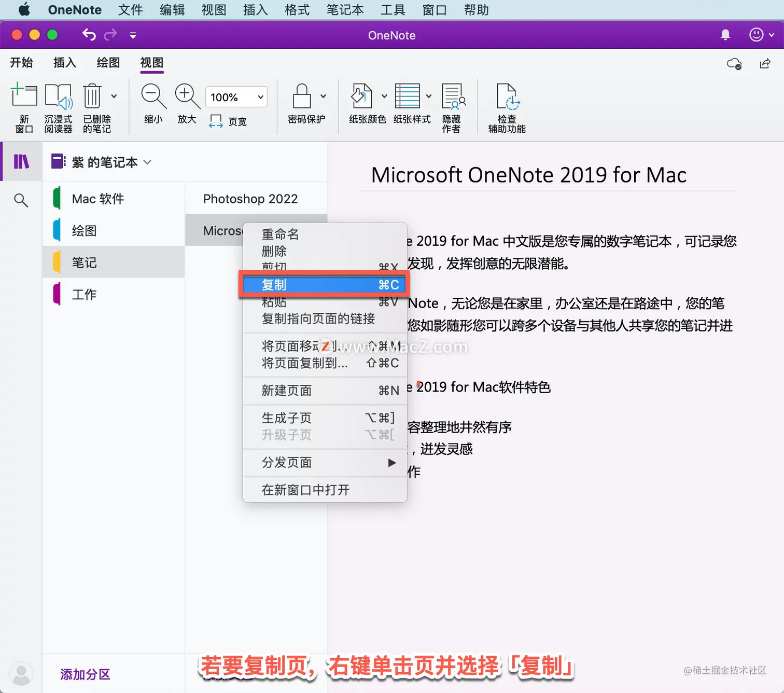Switch to the 绘图 ribbon tab
This screenshot has height=693, width=784.
(108, 63)
